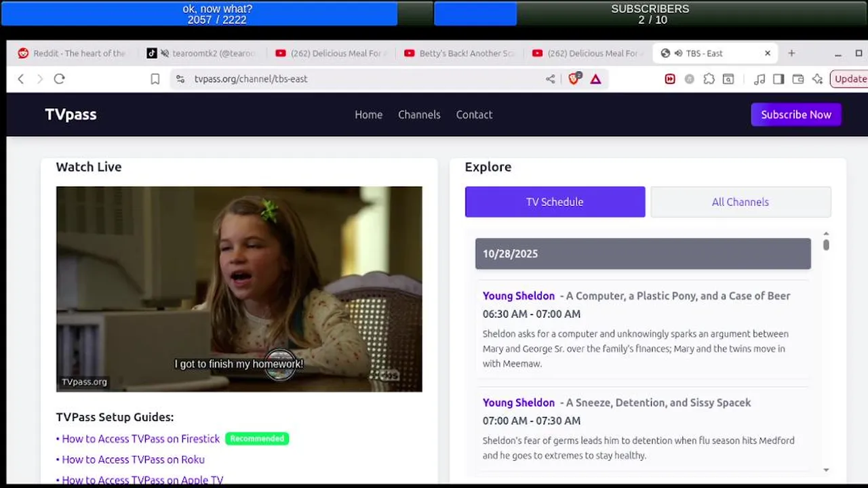Open a new browser tab
This screenshot has height=488, width=868.
coord(791,53)
